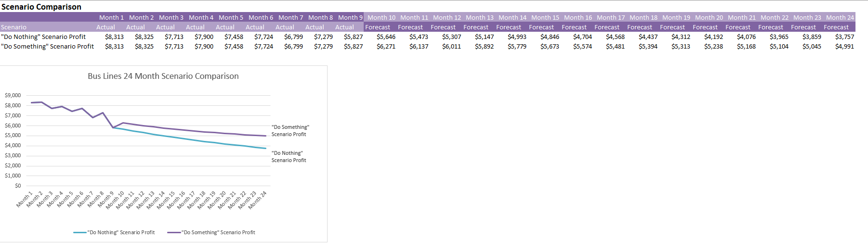This screenshot has width=868, height=252.
Task: Select Do Nothing Month 7 value $6,799
Action: click(x=293, y=37)
